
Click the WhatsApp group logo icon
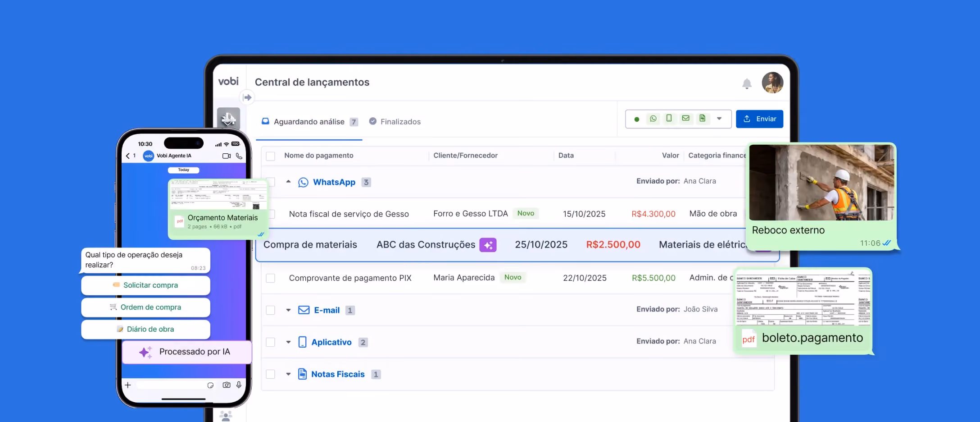point(303,182)
